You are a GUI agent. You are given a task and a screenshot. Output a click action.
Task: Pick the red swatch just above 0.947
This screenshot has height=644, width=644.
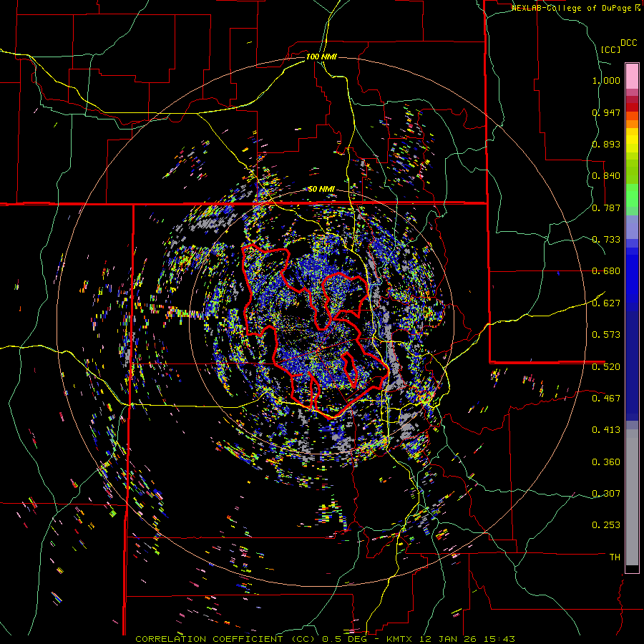[632, 107]
